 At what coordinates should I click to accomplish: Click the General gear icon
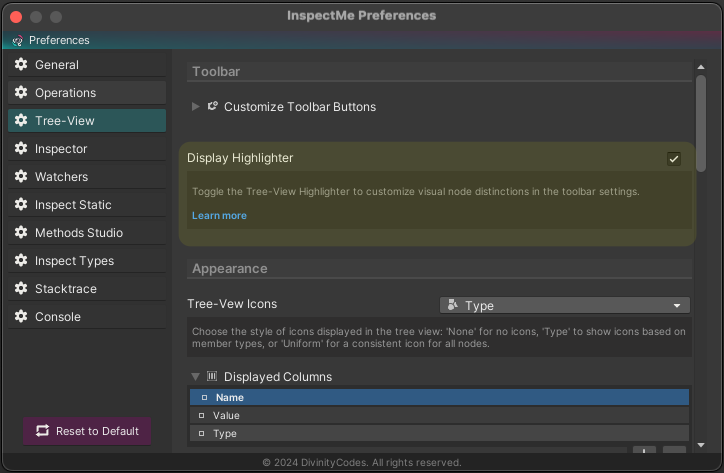tap(21, 64)
